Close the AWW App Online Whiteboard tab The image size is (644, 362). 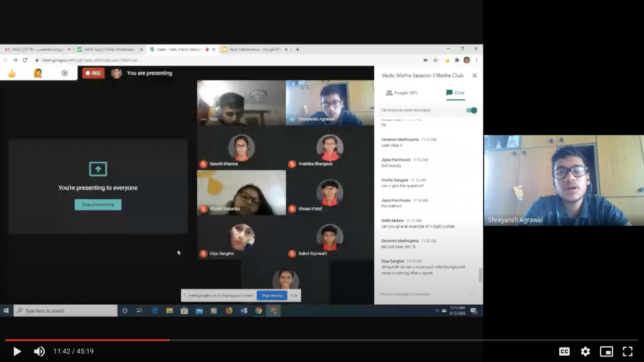(142, 49)
